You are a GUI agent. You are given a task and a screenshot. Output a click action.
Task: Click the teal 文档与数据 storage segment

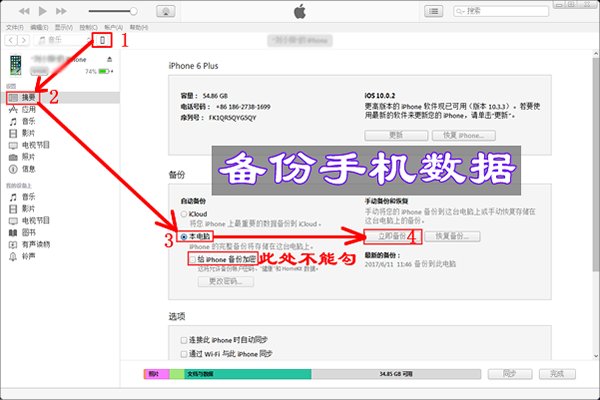248,374
